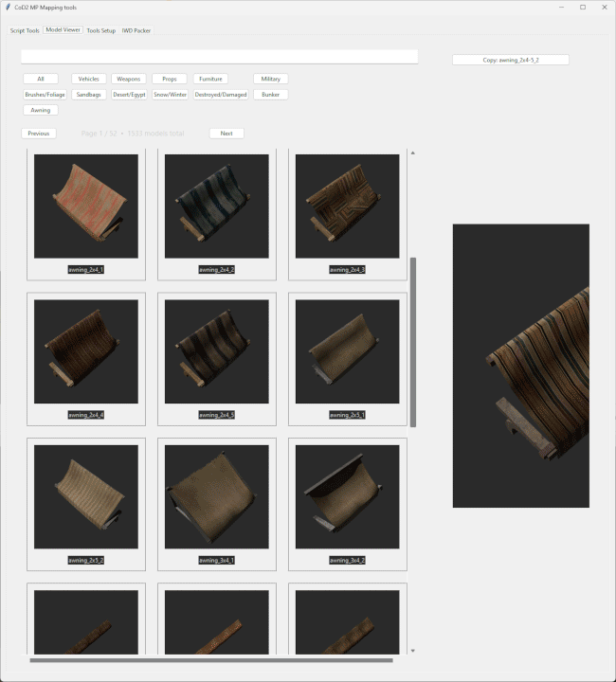Viewport: 616px width, 682px height.
Task: Filter models by Vehicles
Action: (89, 79)
